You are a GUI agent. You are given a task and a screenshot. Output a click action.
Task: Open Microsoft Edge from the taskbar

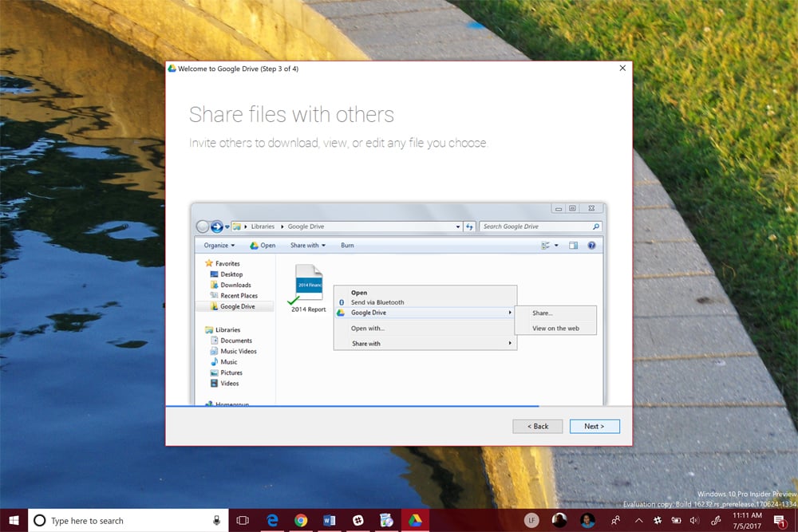point(271,520)
